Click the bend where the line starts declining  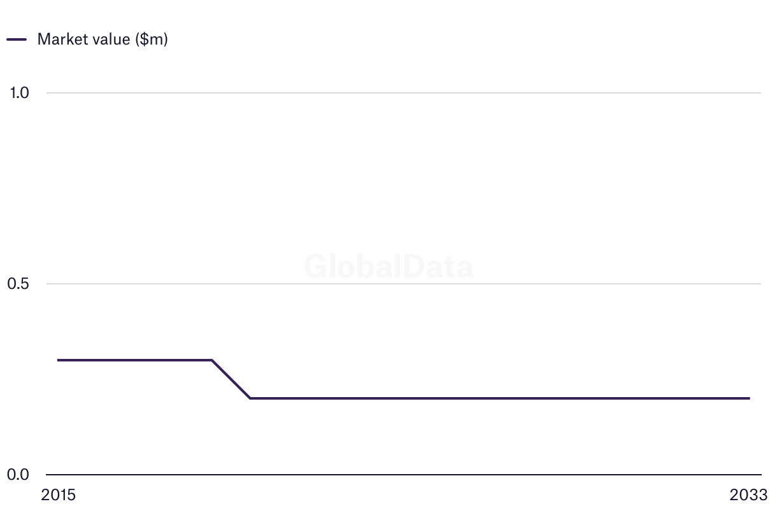tap(211, 360)
